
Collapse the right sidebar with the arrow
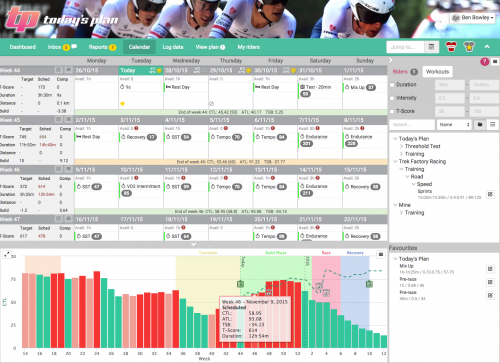pyautogui.click(x=391, y=60)
